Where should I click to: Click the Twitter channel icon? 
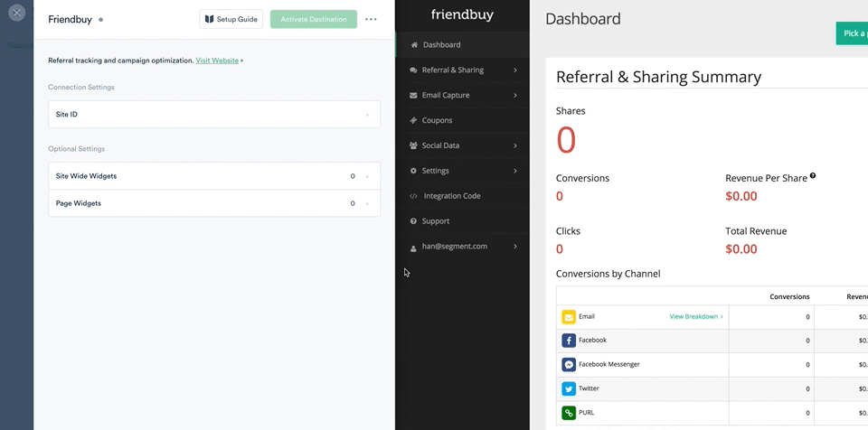click(569, 388)
